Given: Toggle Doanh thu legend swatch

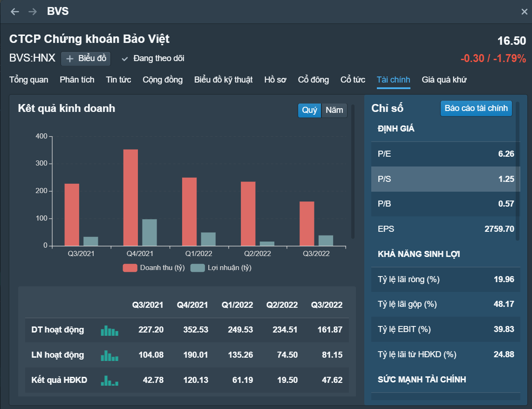Looking at the screenshot, I should click(x=130, y=268).
